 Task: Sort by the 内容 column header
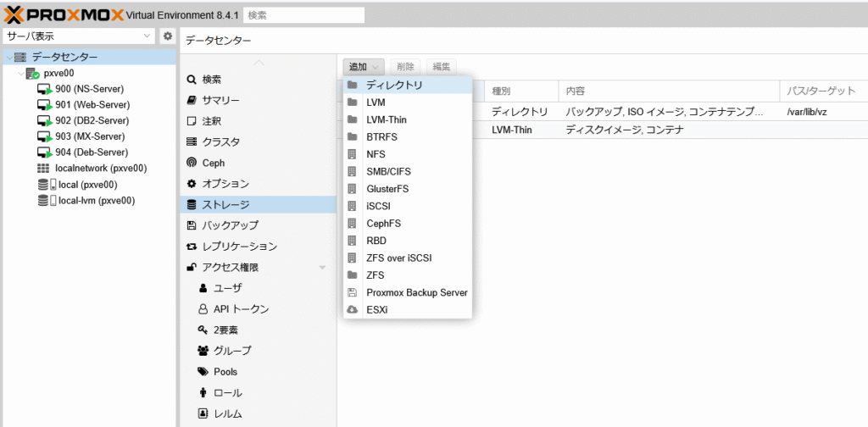pyautogui.click(x=669, y=91)
